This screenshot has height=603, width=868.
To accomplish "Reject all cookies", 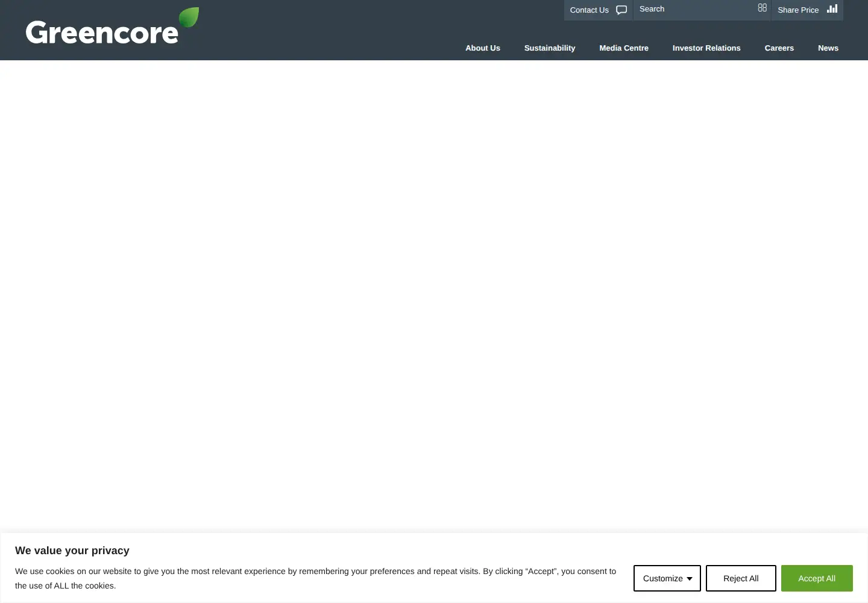I will click(x=741, y=578).
